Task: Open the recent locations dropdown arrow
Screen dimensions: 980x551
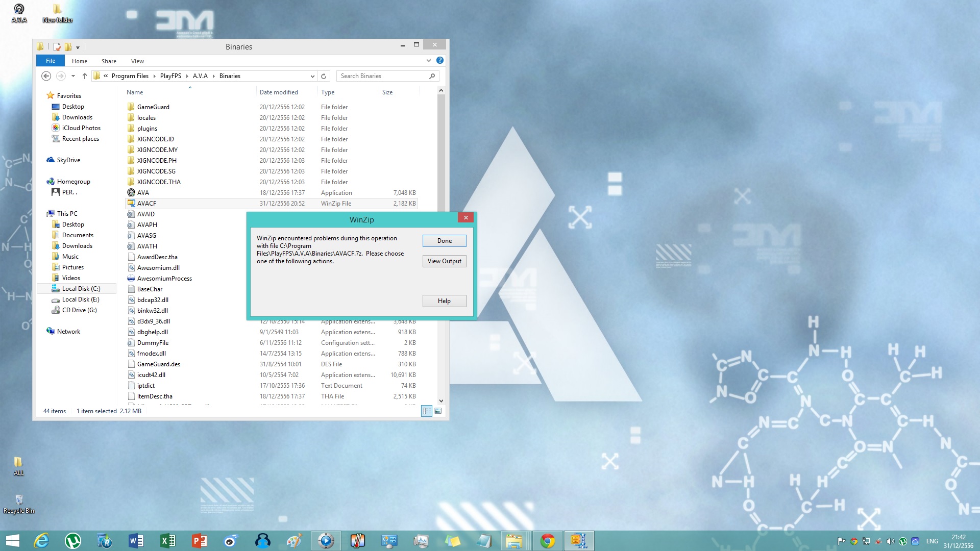Action: [73, 76]
